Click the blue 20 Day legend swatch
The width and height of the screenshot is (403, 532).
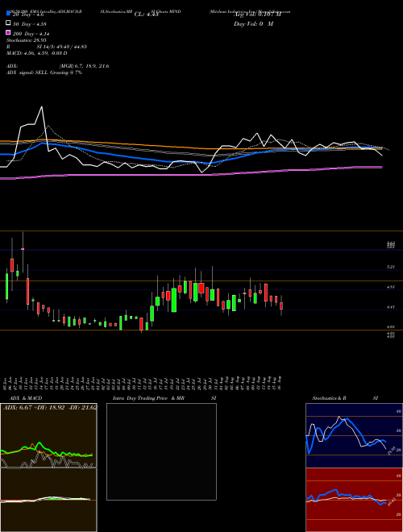(8, 14)
